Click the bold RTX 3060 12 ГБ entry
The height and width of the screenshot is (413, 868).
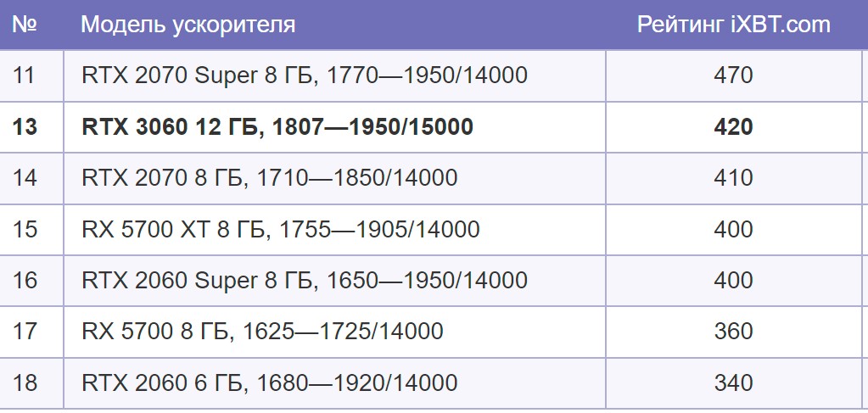[x=277, y=126]
